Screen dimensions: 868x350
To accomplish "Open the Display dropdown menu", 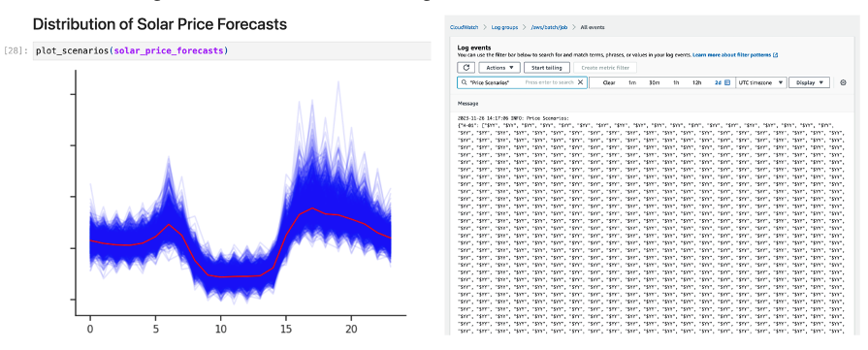I will click(x=809, y=82).
